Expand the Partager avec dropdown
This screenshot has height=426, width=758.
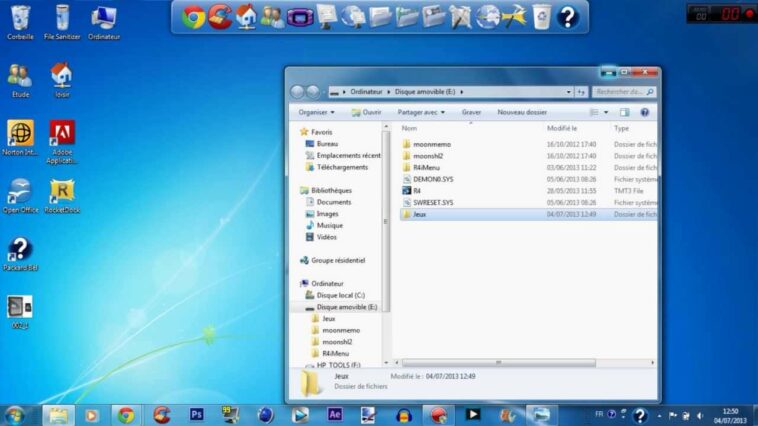[421, 112]
